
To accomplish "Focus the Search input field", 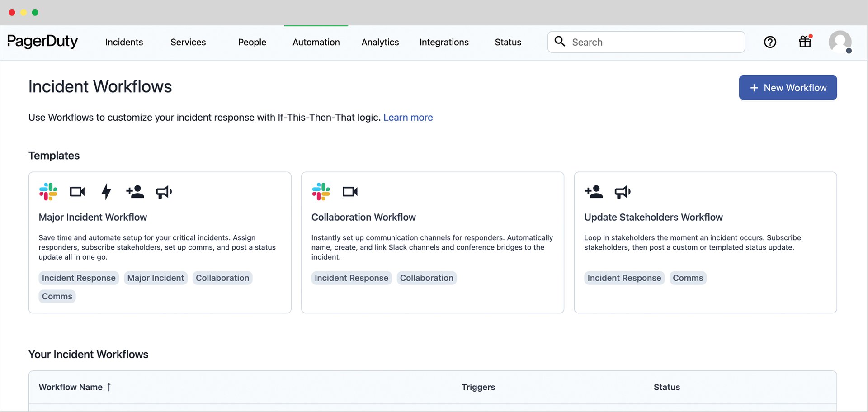I will [646, 42].
